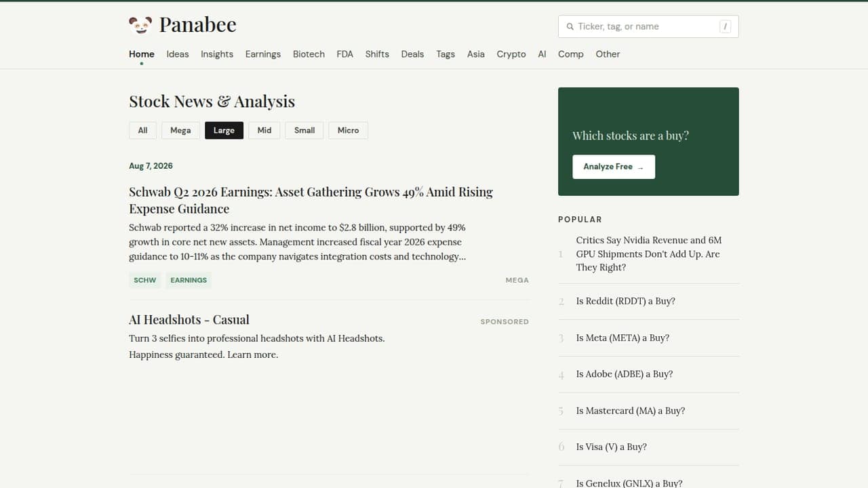Open the Home nav item
868x488 pixels.
click(x=142, y=54)
